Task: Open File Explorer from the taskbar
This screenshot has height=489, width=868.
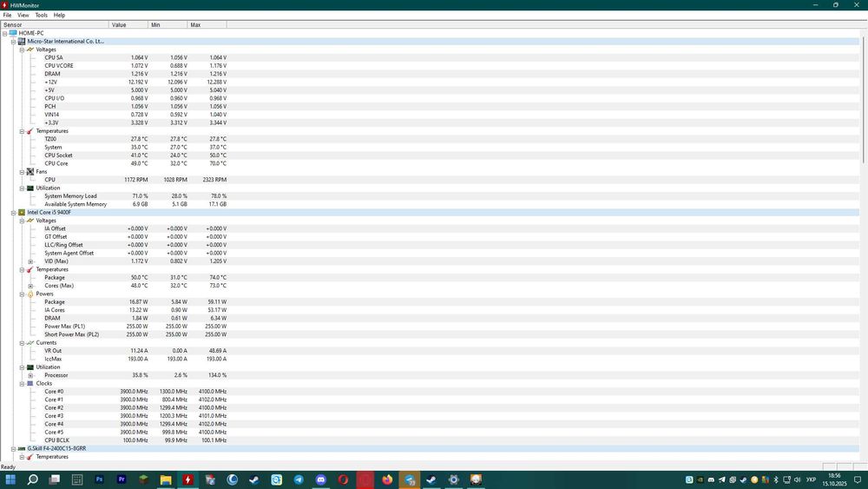Action: pyautogui.click(x=166, y=479)
